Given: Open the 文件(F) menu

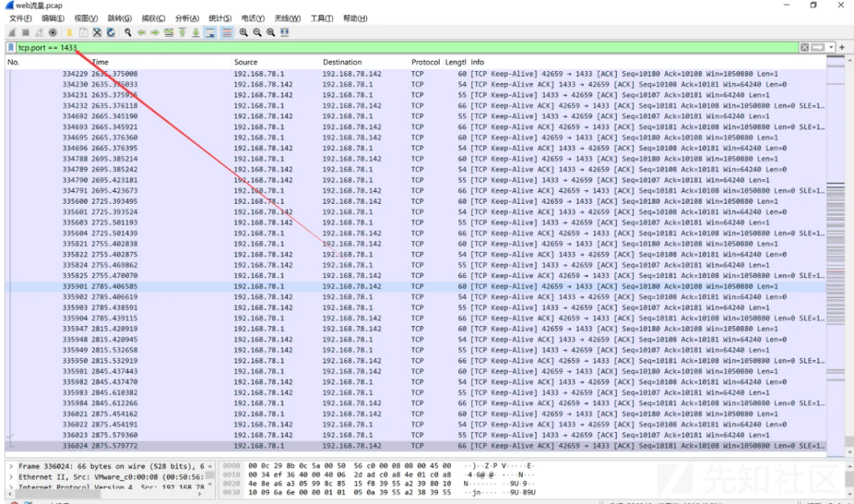Looking at the screenshot, I should click(x=20, y=18).
